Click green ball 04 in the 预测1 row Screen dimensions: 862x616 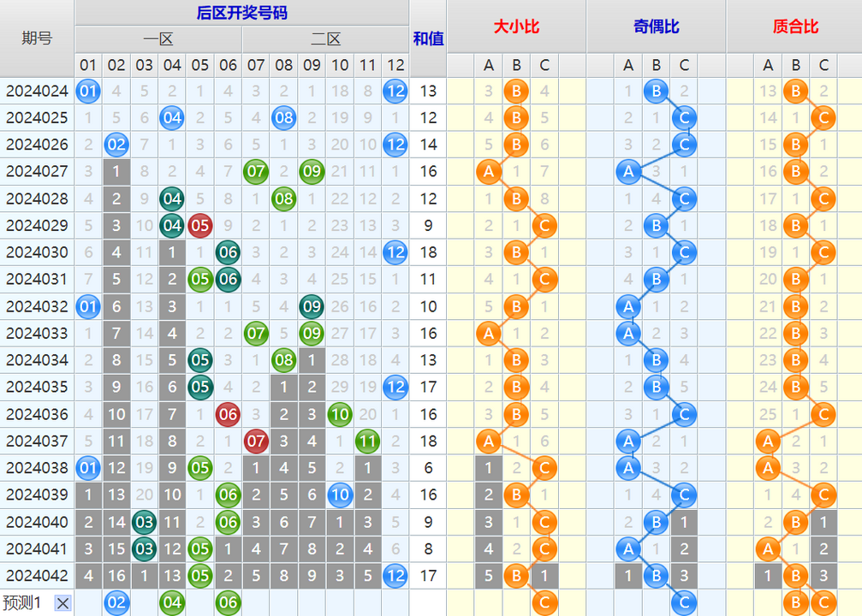172,603
